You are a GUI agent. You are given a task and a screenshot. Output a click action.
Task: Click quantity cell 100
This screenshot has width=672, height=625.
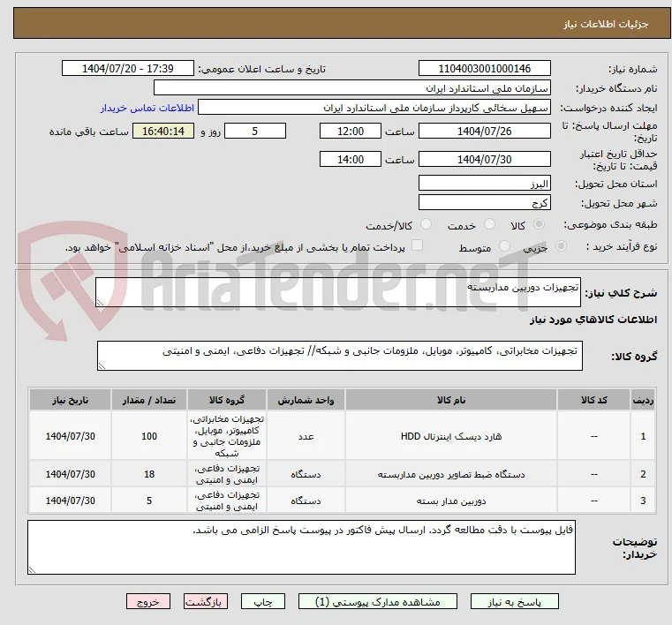[x=149, y=436]
